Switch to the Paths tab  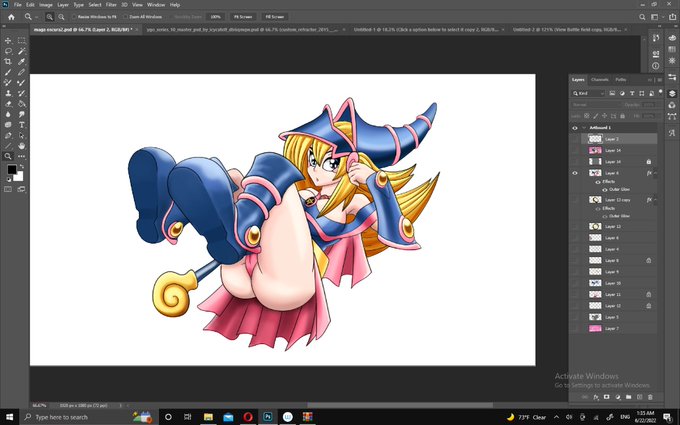tap(621, 80)
